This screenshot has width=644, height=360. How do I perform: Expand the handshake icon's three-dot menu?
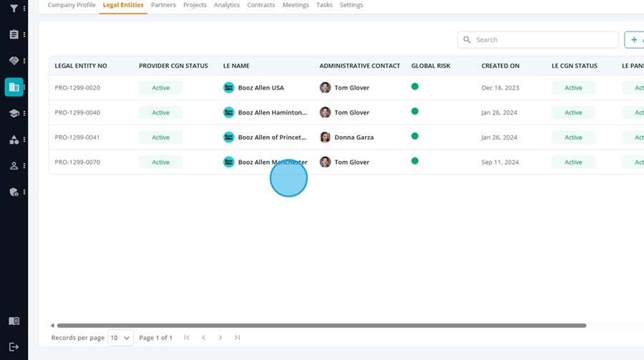(x=24, y=61)
